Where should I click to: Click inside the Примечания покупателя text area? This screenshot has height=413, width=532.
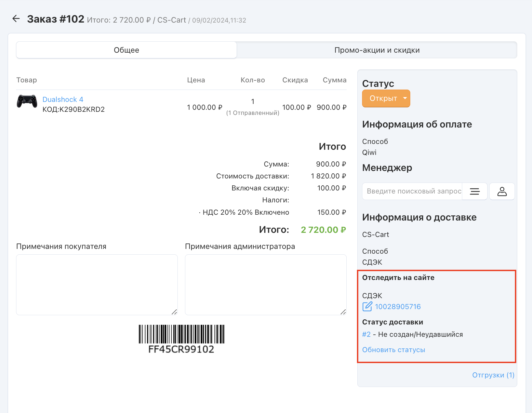coord(97,284)
